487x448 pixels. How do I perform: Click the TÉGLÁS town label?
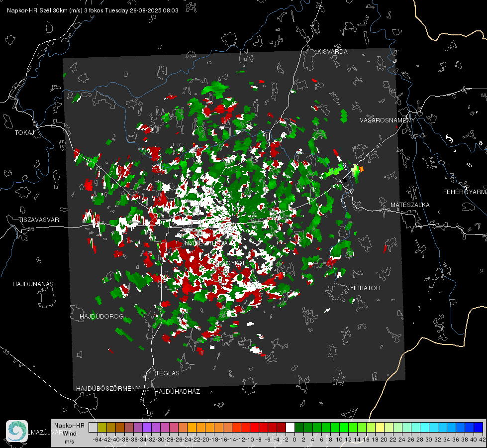168,373
